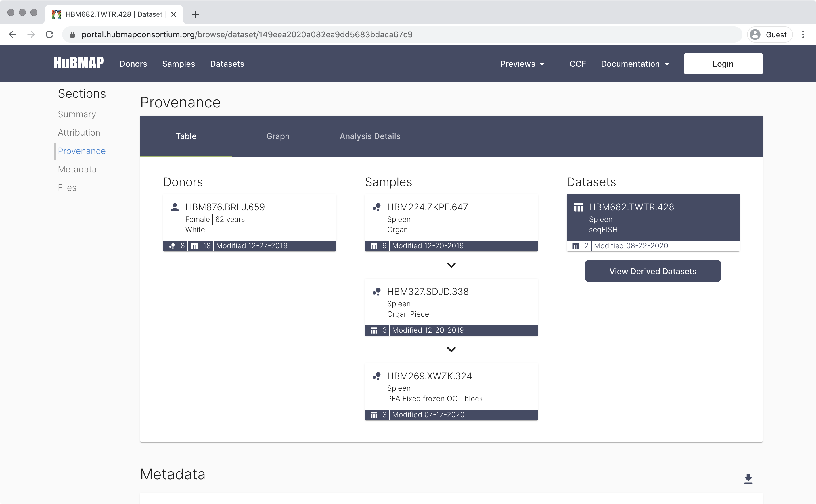Click the Login button

tap(723, 64)
